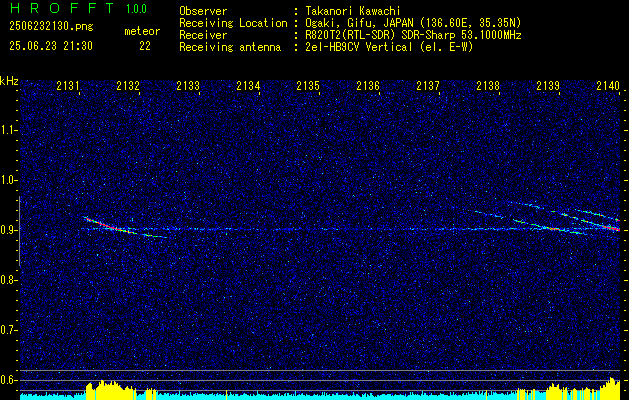Click the yellow power bars below 2132
The height and width of the screenshot is (400, 629).
[x=111, y=388]
